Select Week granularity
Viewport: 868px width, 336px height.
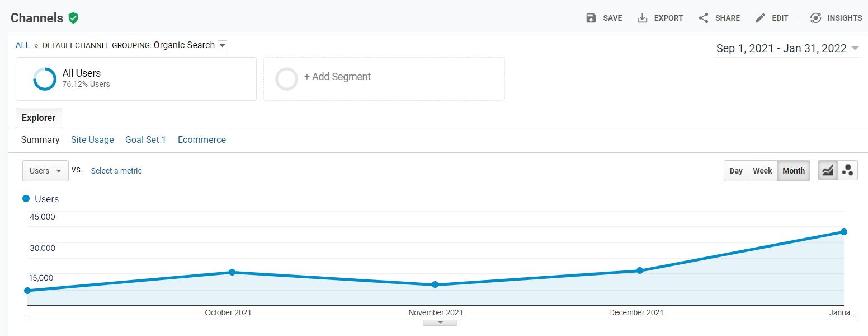[762, 171]
